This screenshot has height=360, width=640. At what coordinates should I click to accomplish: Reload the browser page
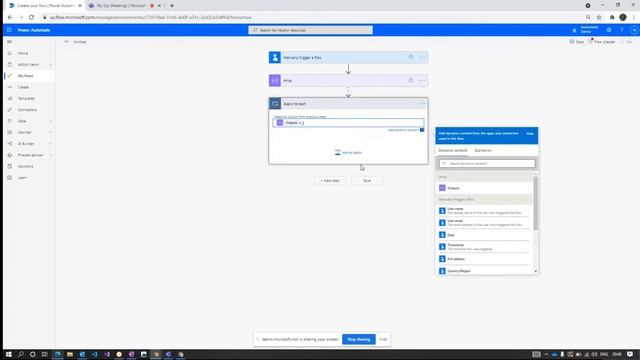[31, 18]
